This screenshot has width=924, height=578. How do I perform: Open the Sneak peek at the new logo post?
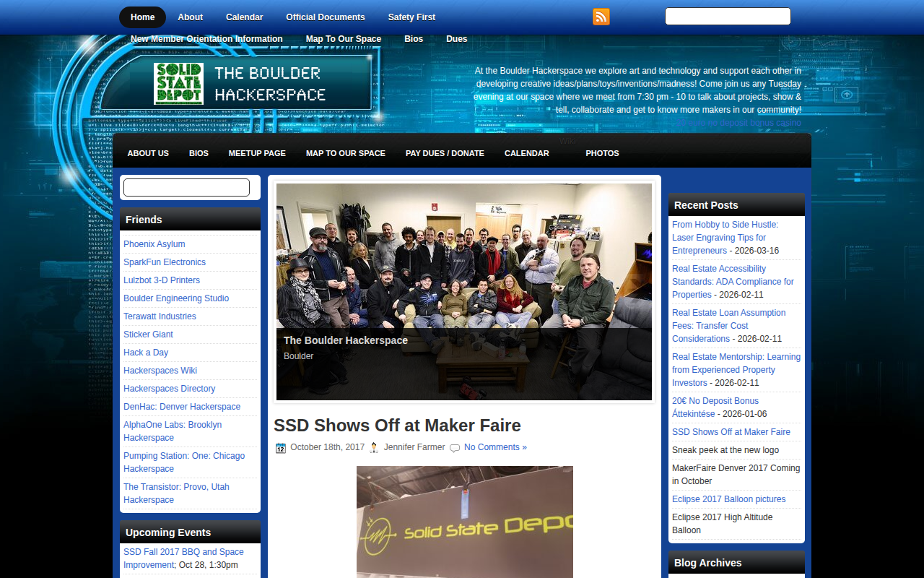tap(725, 450)
